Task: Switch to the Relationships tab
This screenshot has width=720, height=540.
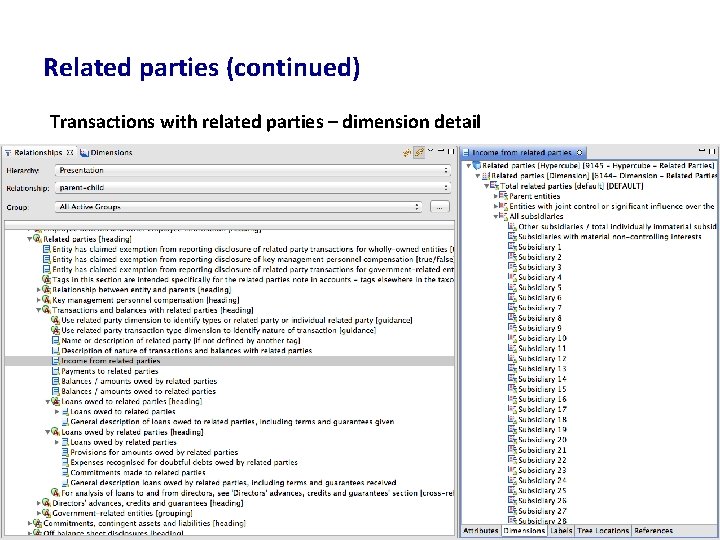Action: click(39, 152)
